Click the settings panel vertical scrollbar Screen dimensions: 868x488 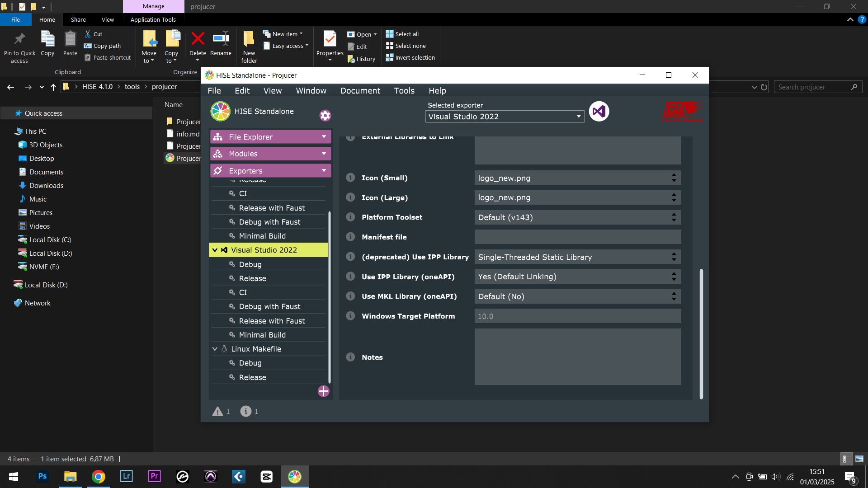coord(701,334)
